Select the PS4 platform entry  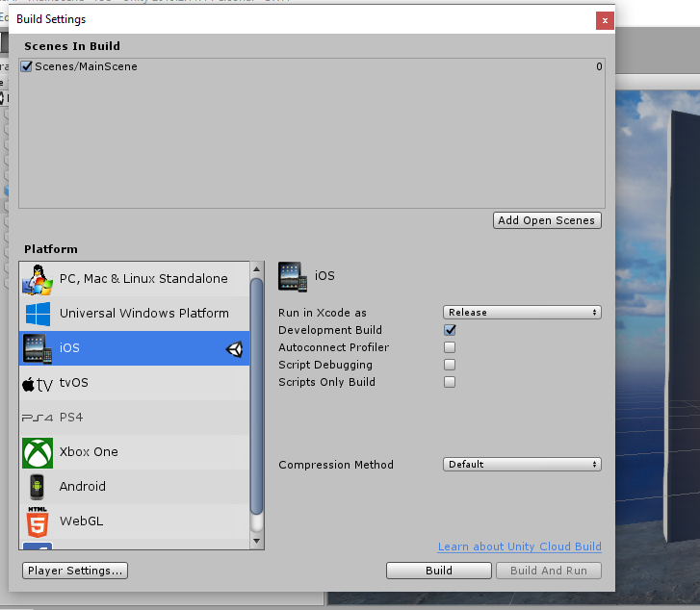[x=135, y=418]
